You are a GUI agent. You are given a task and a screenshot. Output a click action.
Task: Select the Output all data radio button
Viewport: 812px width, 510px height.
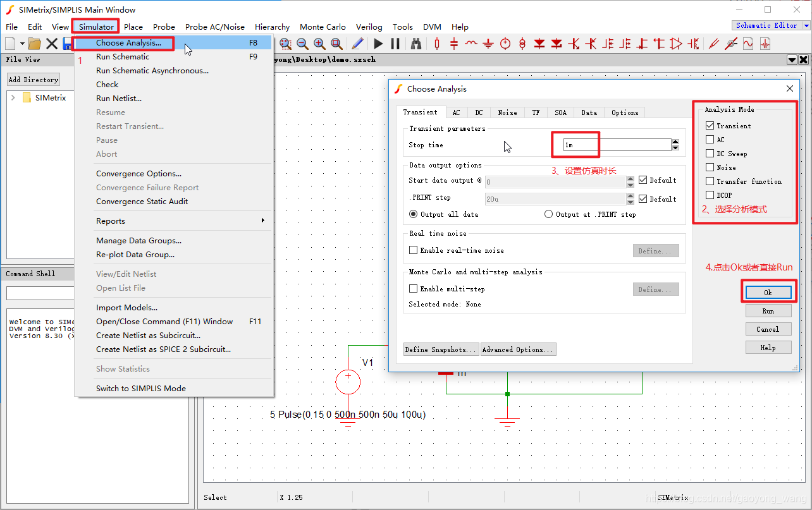[x=414, y=214]
